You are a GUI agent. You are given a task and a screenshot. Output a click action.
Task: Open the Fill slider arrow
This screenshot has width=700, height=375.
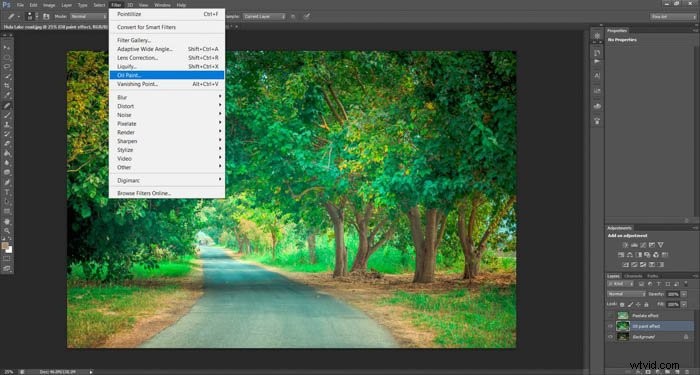tap(684, 304)
